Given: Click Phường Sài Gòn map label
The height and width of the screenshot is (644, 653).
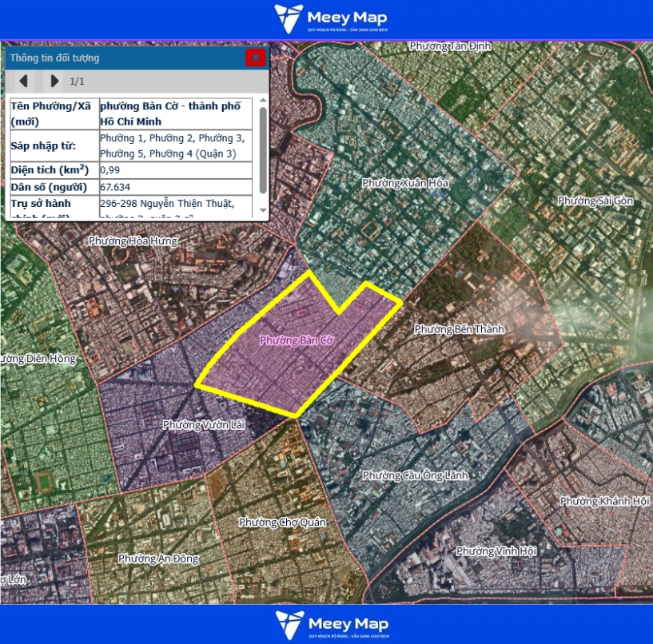Looking at the screenshot, I should click(x=595, y=201).
